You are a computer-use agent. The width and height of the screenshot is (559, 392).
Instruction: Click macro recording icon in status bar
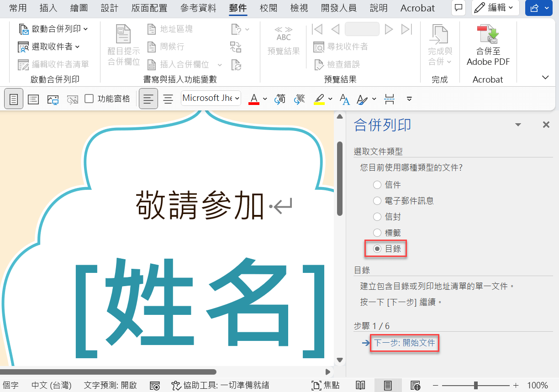click(x=155, y=386)
